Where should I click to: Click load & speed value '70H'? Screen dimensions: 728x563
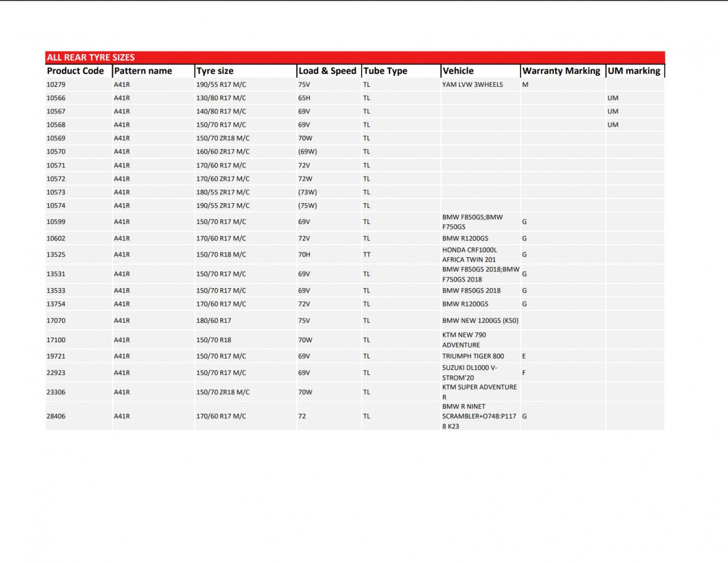[304, 255]
